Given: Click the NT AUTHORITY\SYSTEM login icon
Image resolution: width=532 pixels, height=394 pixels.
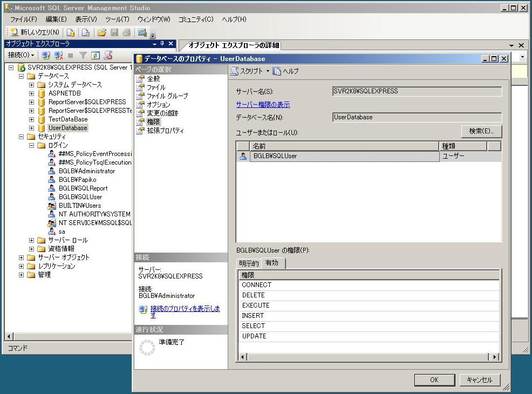Looking at the screenshot, I should click(x=52, y=214).
